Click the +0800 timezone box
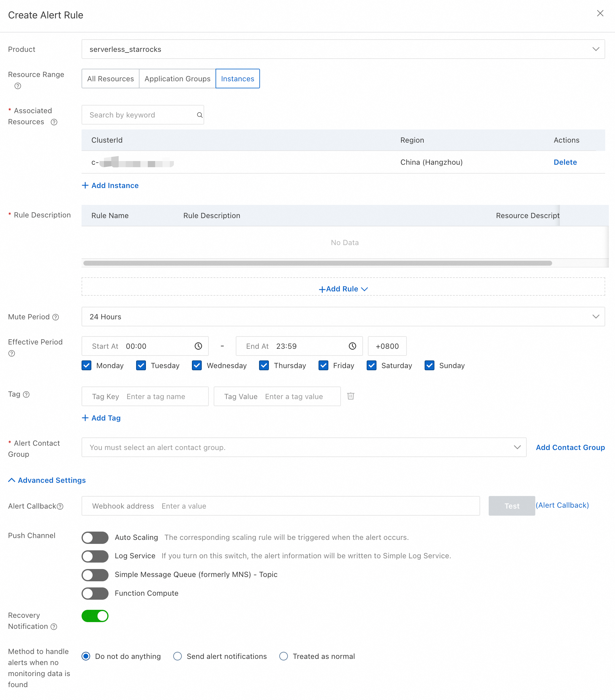This screenshot has height=700, width=615. [387, 346]
